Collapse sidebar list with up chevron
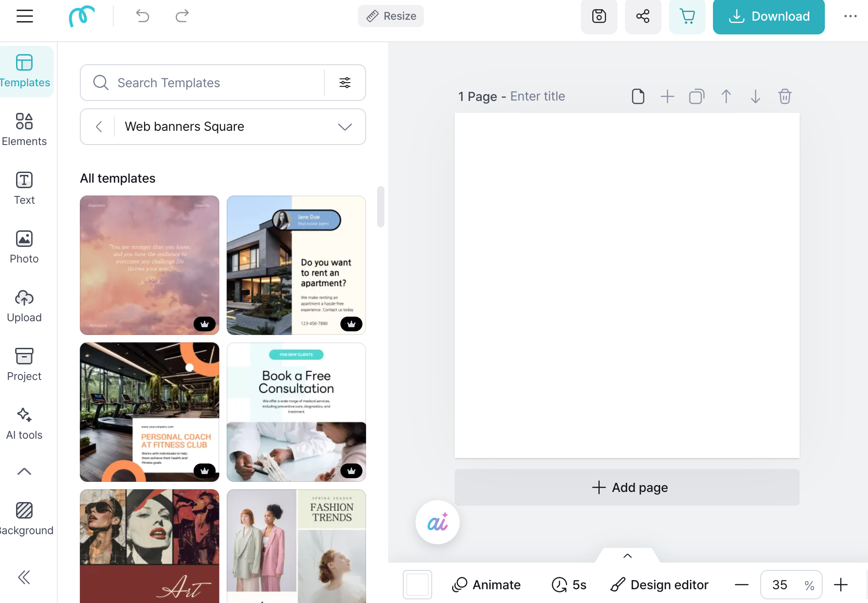Screen dimensions: 868x603 click(24, 472)
